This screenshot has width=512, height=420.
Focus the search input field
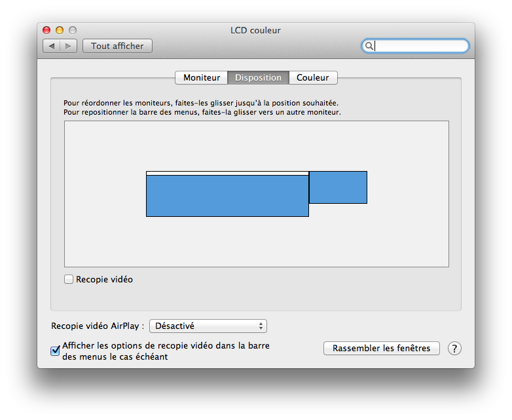tap(420, 46)
